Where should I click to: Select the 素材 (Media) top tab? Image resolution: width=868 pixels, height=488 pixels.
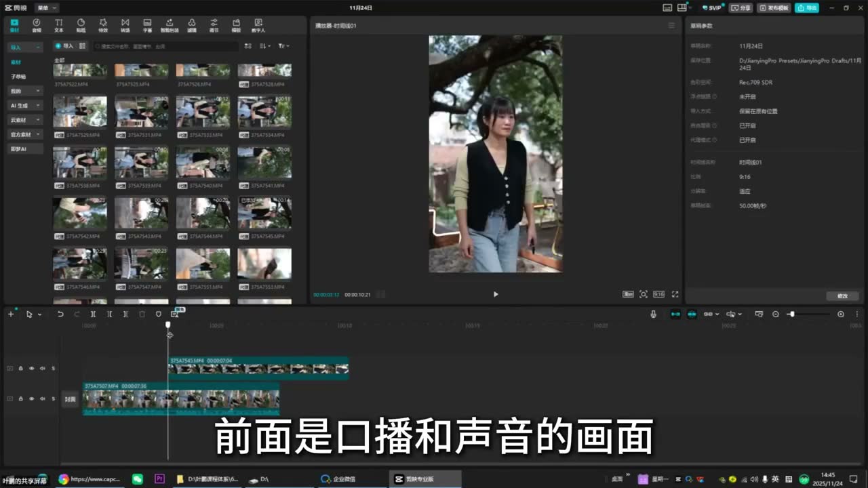click(14, 26)
